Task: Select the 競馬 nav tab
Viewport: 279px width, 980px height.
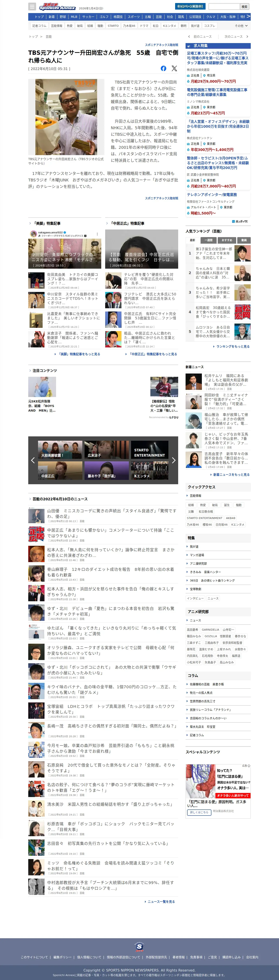Action: coord(181,17)
